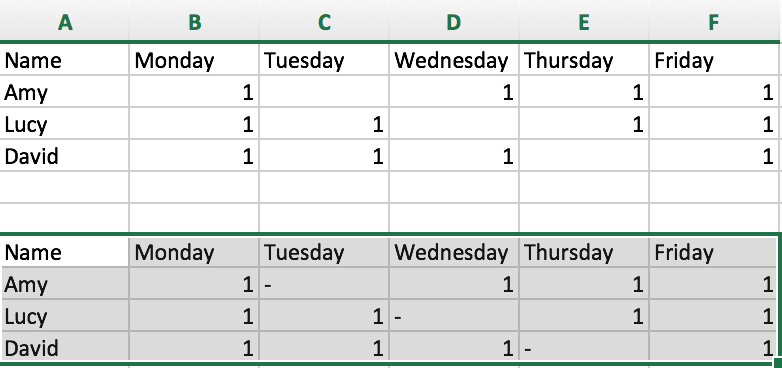Select Lucy's empty Wednesday cell in the top table
This screenshot has height=368, width=782.
(x=454, y=124)
